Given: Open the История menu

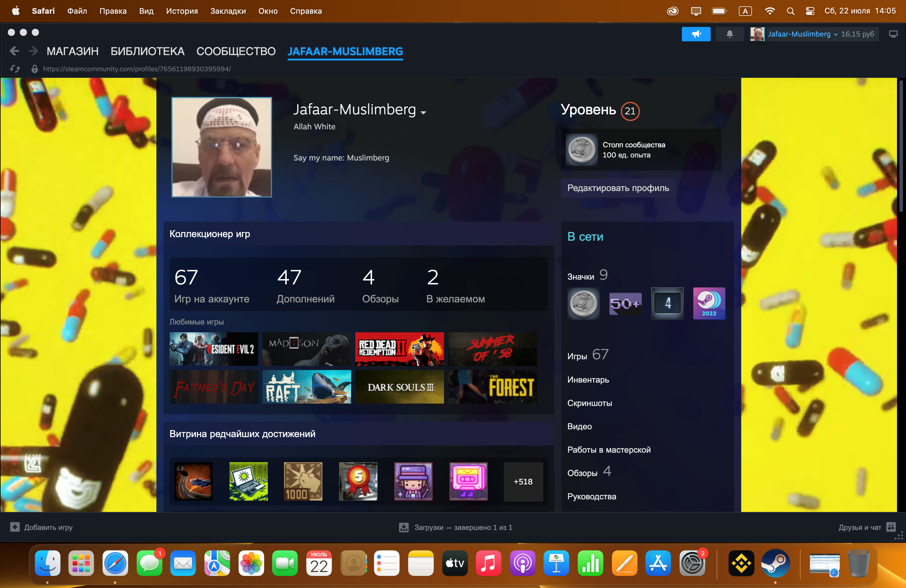Looking at the screenshot, I should [182, 11].
